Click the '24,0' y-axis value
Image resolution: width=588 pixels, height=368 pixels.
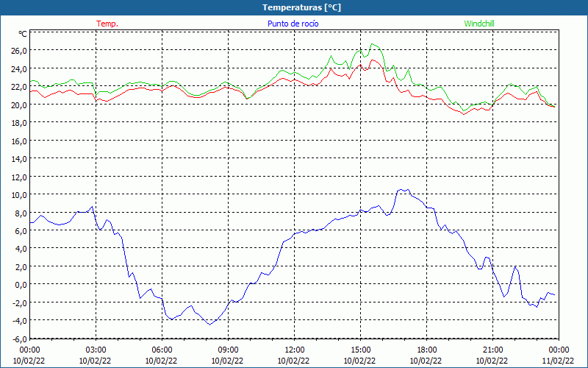tap(19, 68)
